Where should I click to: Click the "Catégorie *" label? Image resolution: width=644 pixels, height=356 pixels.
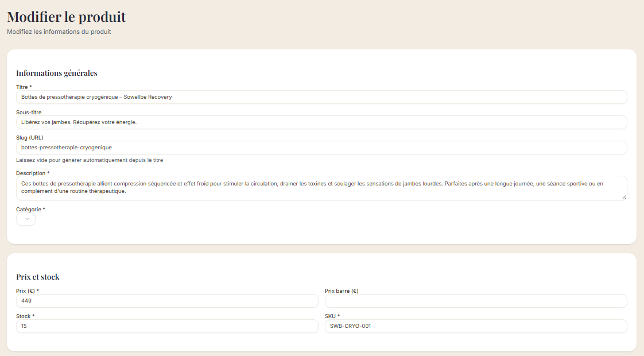(x=30, y=210)
